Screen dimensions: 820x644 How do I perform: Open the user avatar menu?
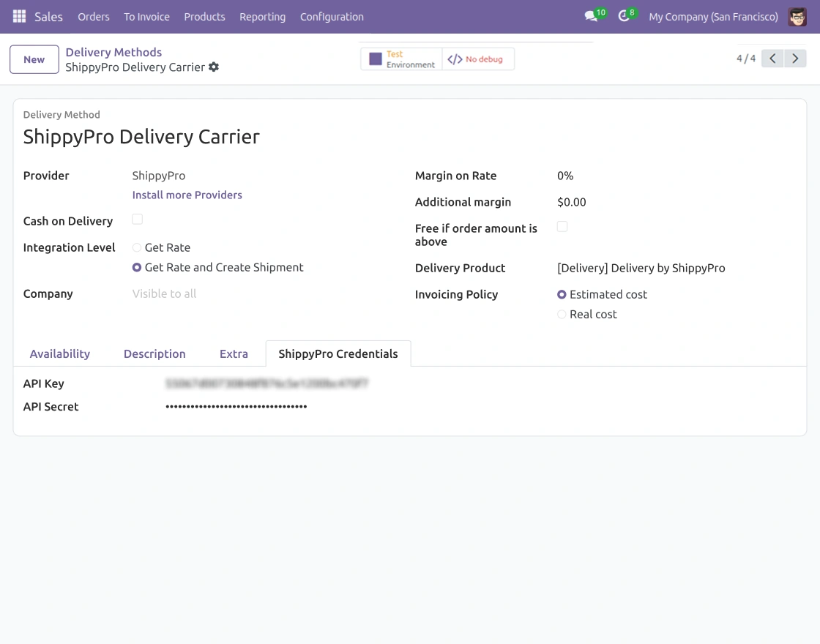(797, 17)
